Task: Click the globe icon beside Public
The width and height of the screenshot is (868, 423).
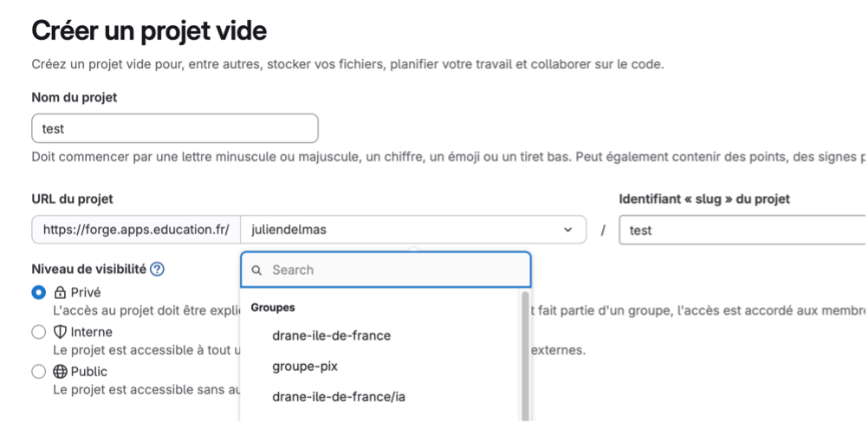Action: coord(60,372)
